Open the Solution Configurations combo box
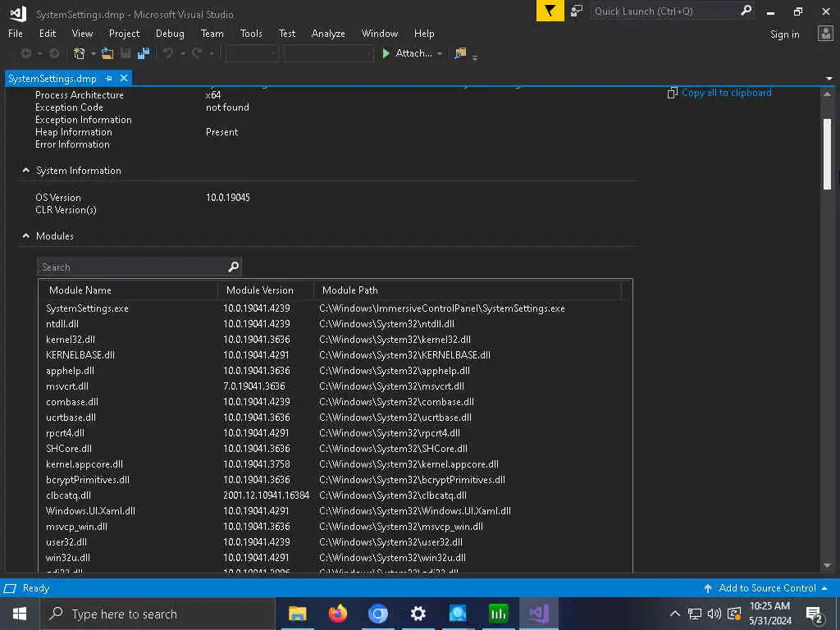840x630 pixels. 253,53
